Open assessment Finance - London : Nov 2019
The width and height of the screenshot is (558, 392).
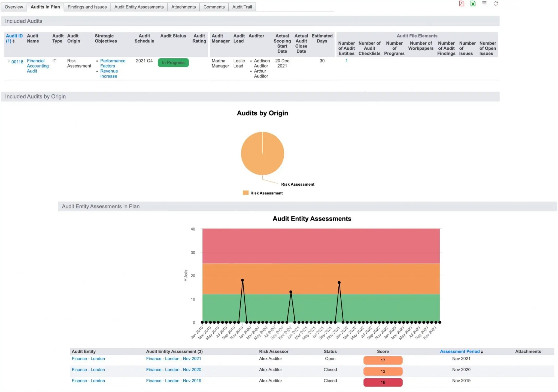[x=174, y=381]
